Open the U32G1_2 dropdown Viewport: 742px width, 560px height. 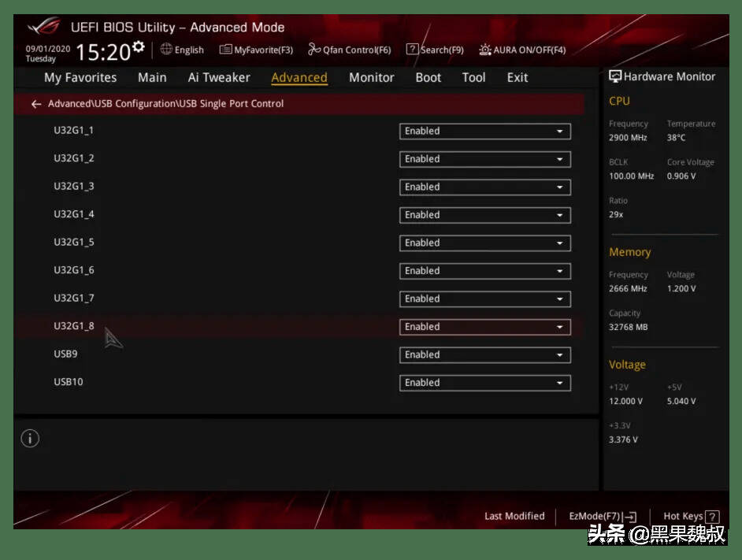point(485,159)
